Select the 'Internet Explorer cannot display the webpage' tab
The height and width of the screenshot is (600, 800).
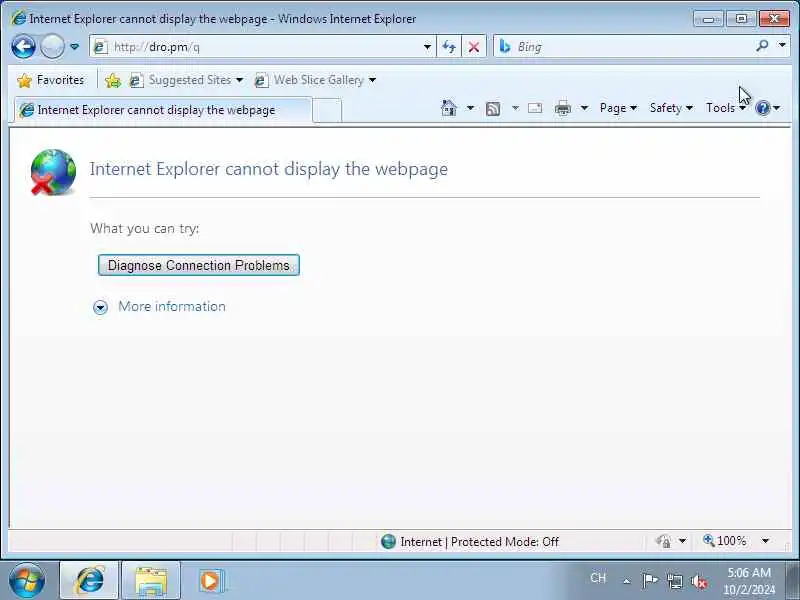[x=162, y=110]
